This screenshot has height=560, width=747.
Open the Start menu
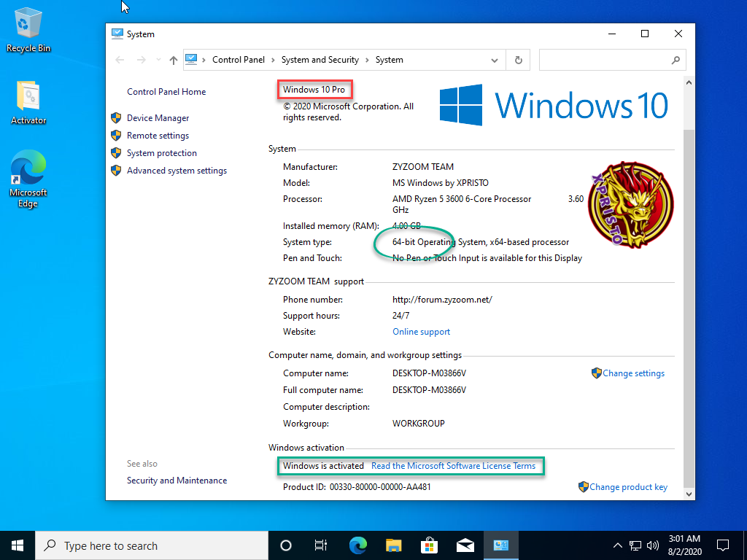click(x=18, y=545)
